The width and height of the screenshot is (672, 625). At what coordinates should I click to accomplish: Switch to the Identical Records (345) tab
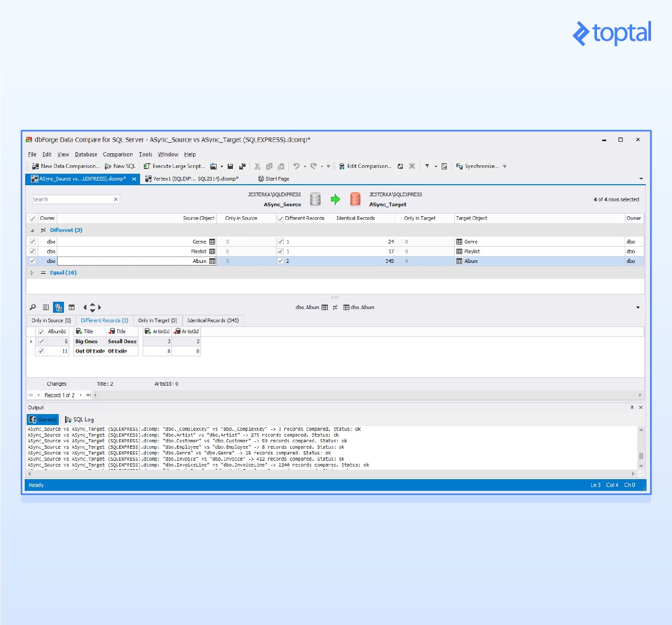[x=212, y=320]
